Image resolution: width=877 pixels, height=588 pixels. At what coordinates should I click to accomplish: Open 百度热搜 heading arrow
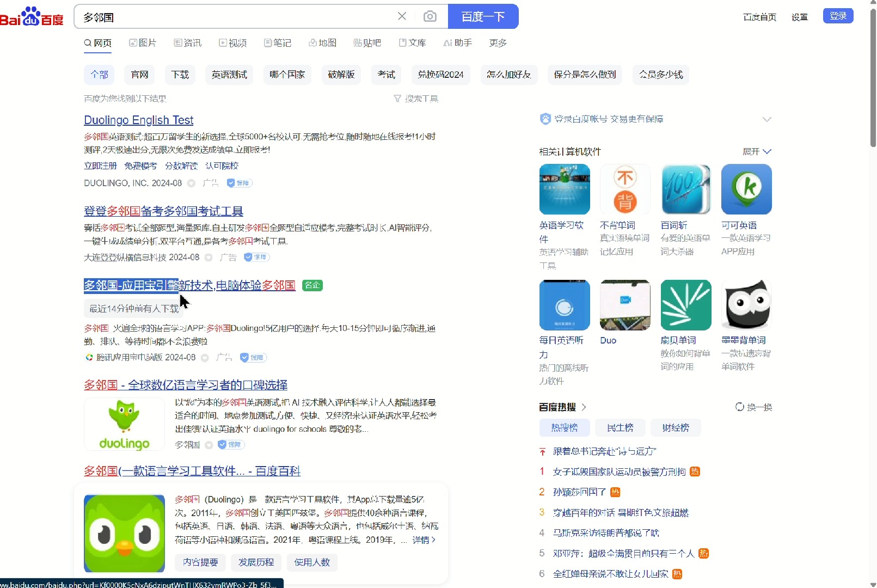point(584,407)
